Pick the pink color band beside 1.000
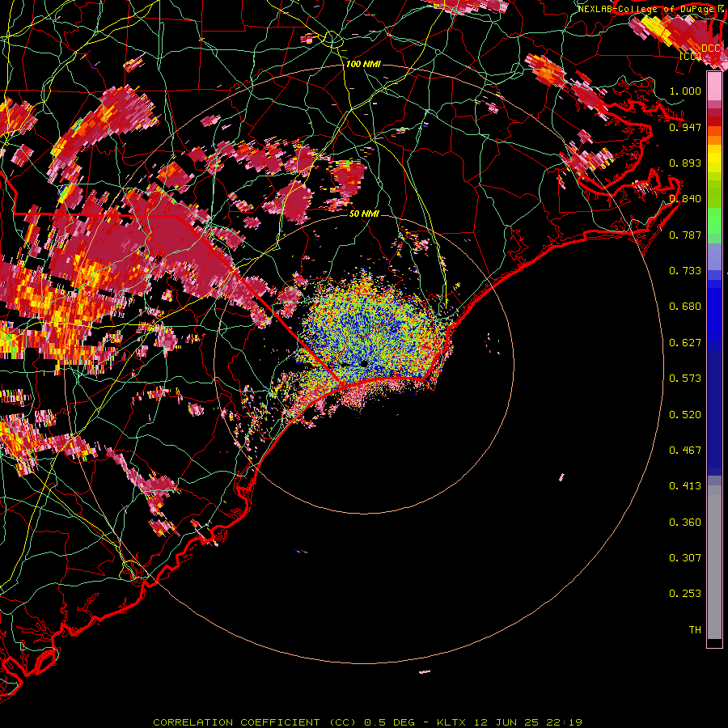Screen dimensions: 728x728 [714, 87]
